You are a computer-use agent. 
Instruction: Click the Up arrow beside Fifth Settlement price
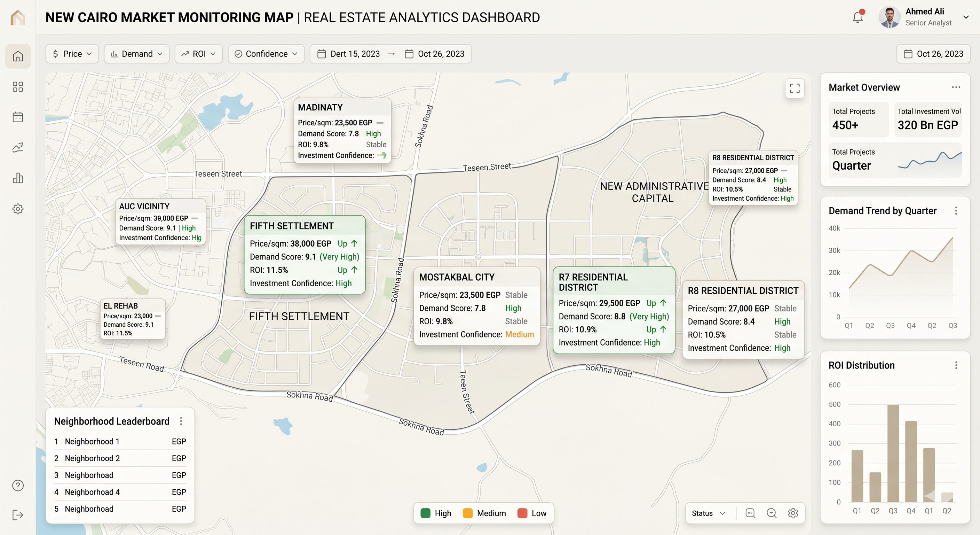click(x=354, y=243)
